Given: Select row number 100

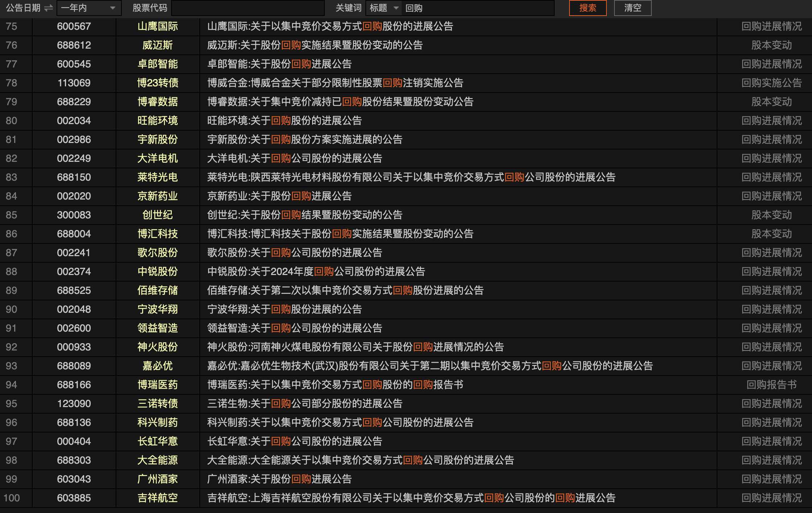Looking at the screenshot, I should pyautogui.click(x=12, y=498).
